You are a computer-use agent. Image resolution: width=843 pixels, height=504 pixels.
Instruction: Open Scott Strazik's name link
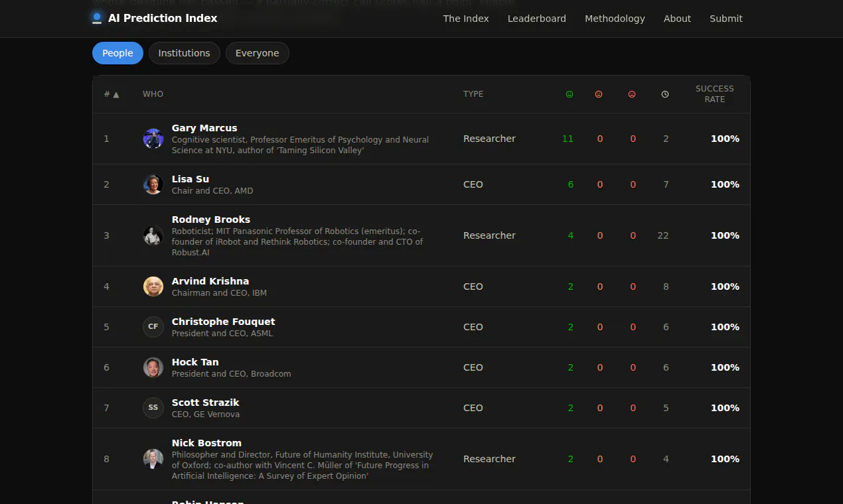206,403
